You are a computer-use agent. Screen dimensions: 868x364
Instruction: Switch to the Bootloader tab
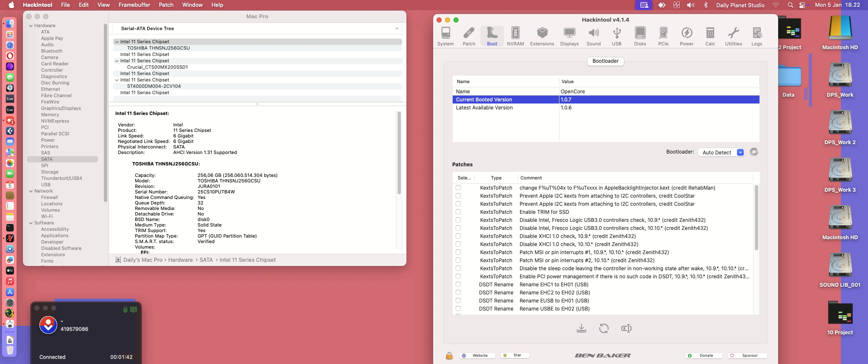[x=605, y=61]
